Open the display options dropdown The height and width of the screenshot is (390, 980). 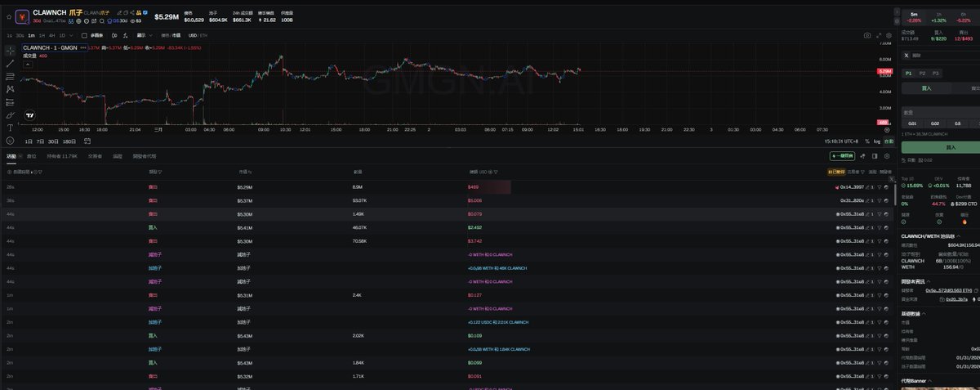(x=144, y=35)
